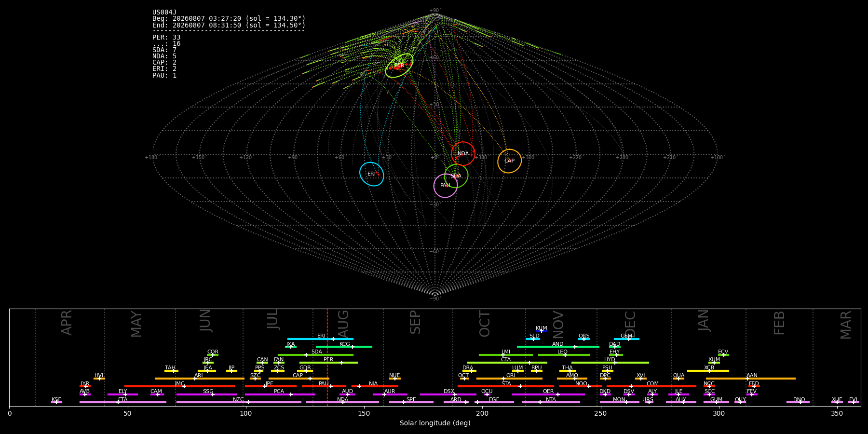Screen dimensions: 868x434
Task: Select the CAP radiant circle
Action: tap(509, 161)
